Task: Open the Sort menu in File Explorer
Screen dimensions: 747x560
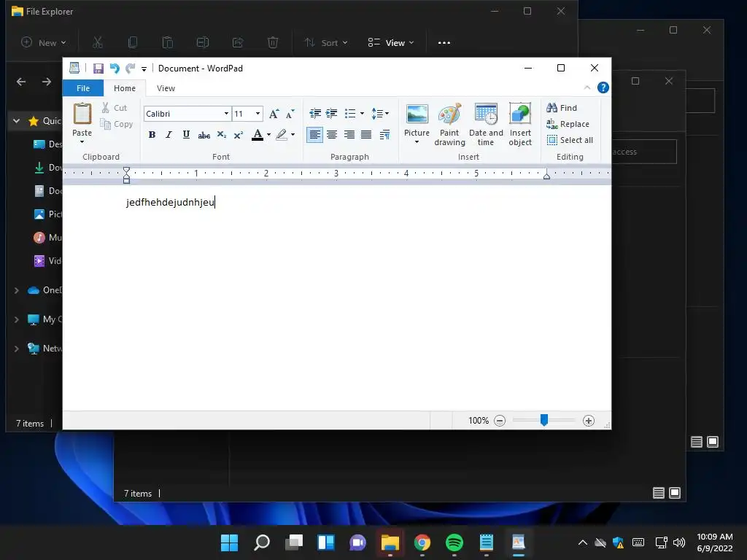Action: coord(326,43)
